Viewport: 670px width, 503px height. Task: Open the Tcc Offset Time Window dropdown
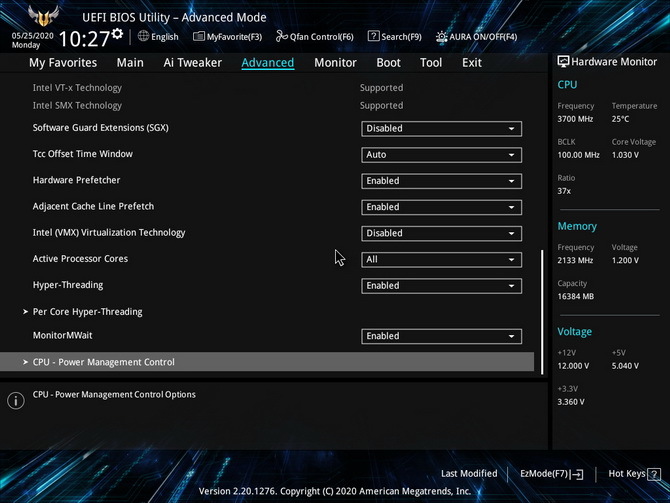tap(441, 155)
